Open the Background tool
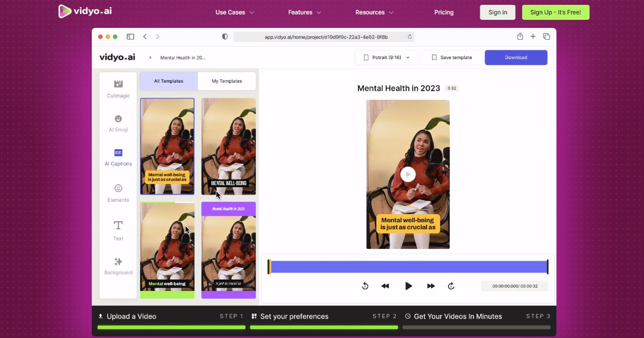This screenshot has width=644, height=338. coord(118,266)
